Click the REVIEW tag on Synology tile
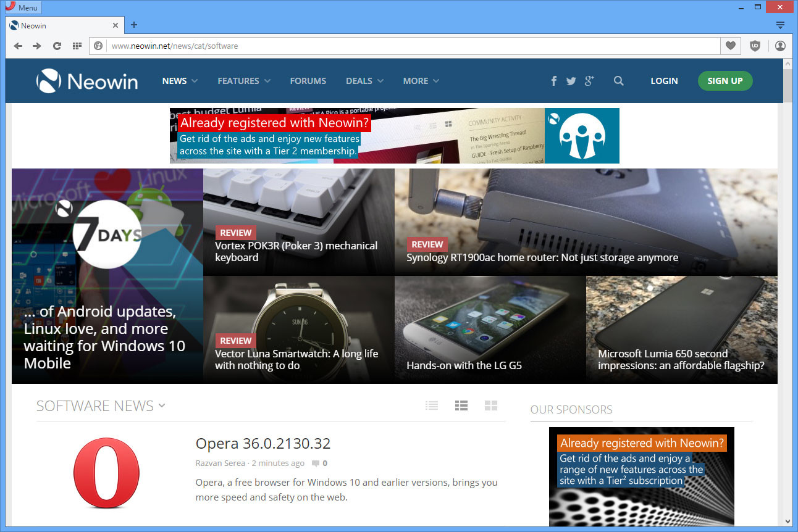 427,244
